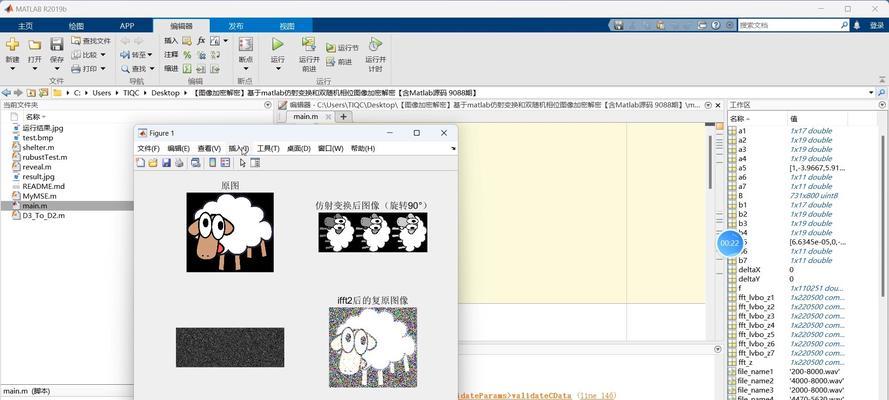Switch to the 发布 (Publish) ribbon tab
889x400 pixels.
(236, 26)
